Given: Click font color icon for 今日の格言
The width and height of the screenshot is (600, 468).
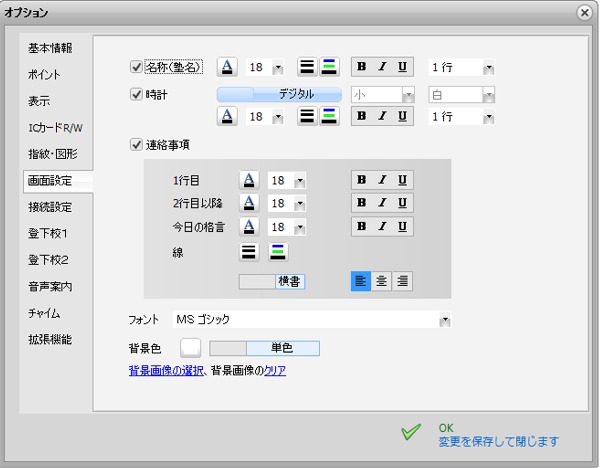Looking at the screenshot, I should click(249, 227).
